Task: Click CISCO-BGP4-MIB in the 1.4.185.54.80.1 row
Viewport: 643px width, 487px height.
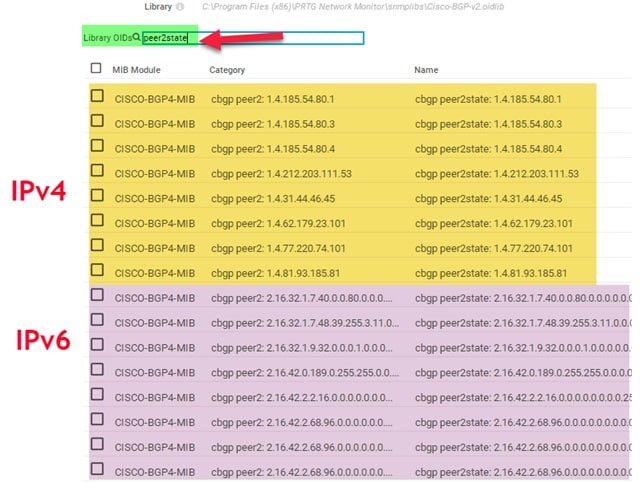Action: 155,99
